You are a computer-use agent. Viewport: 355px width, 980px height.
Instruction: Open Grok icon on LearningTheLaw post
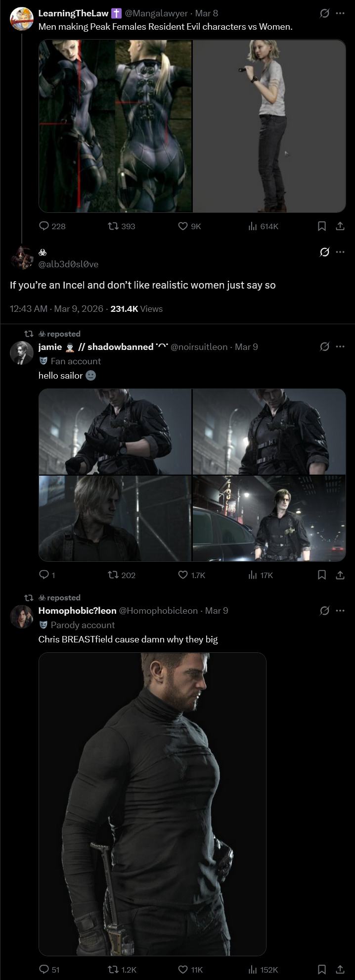(324, 13)
